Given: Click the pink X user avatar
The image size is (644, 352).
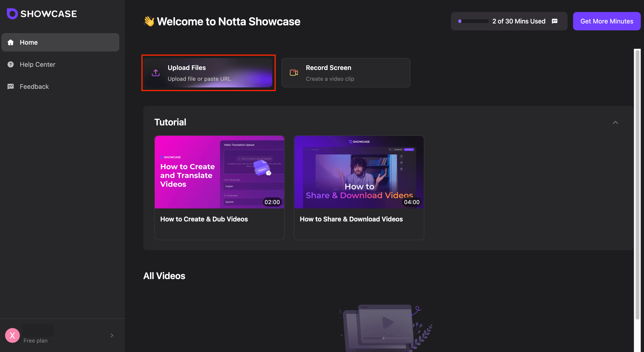Looking at the screenshot, I should point(12,335).
